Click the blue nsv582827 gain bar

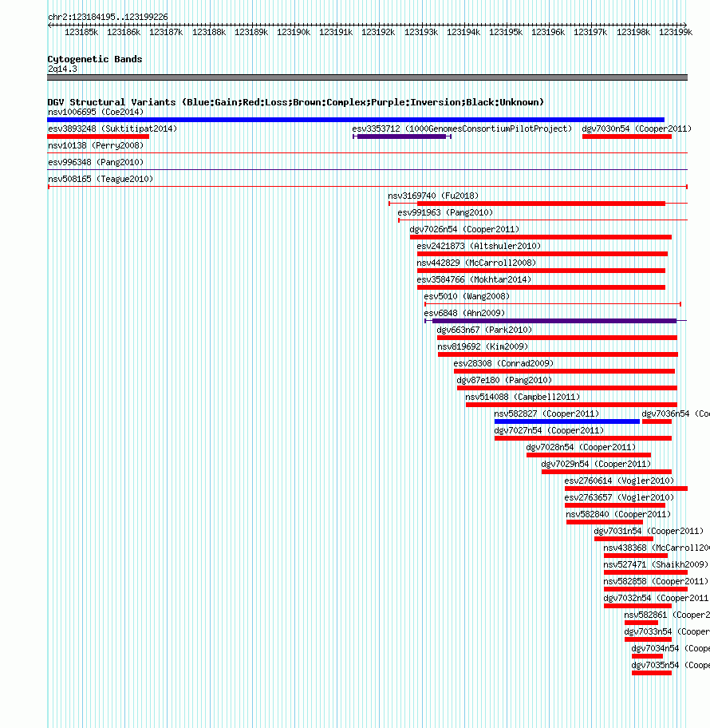[x=567, y=421]
